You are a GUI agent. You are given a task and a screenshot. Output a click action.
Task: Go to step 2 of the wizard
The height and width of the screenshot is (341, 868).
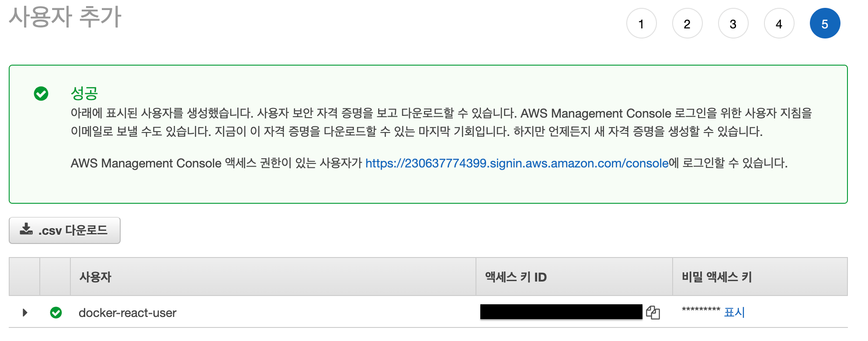(x=687, y=24)
